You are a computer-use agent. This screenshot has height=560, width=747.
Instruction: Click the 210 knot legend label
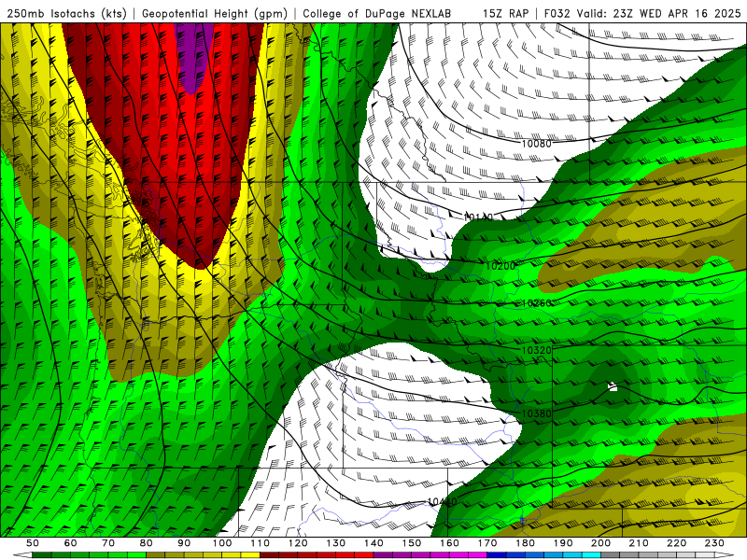pos(639,543)
